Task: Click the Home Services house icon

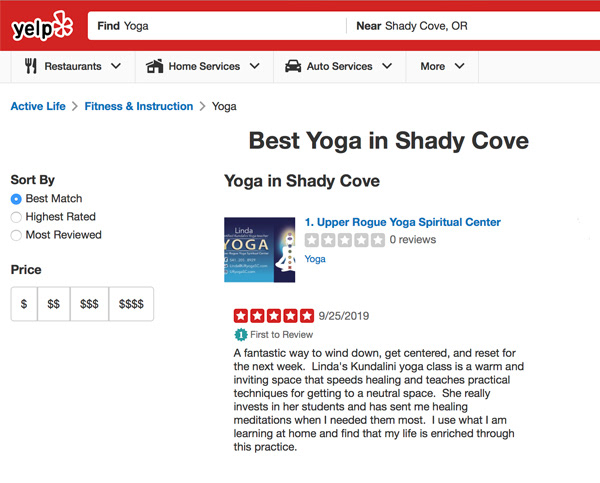Action: pos(154,67)
